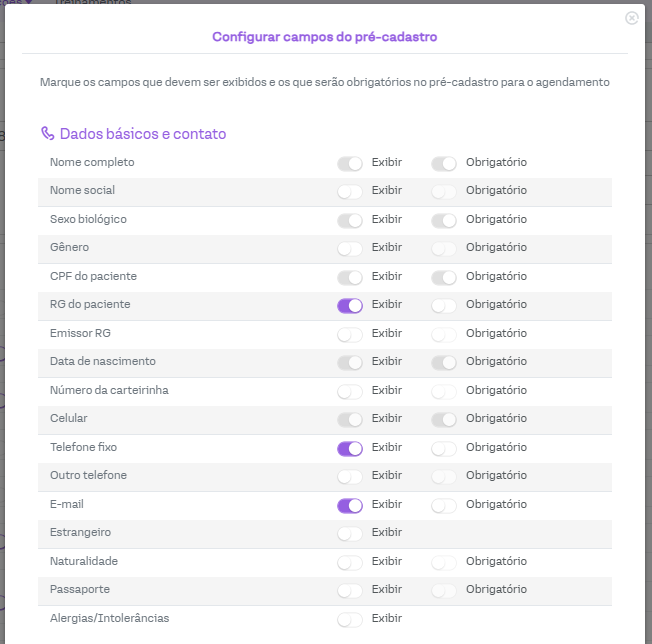Enable Exibir for Alergias/Intolerâncias
This screenshot has width=652, height=644.
point(350,619)
